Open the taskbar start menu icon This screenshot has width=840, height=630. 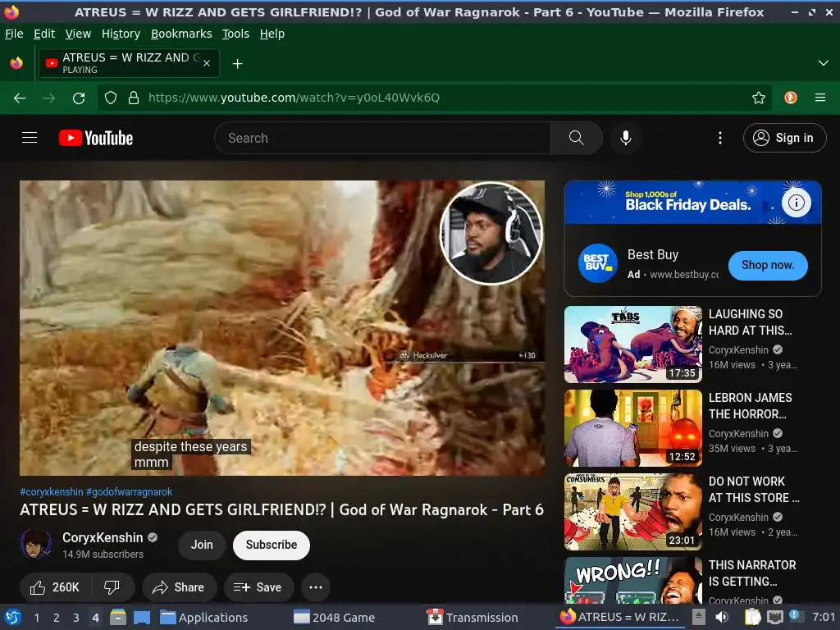tap(12, 617)
